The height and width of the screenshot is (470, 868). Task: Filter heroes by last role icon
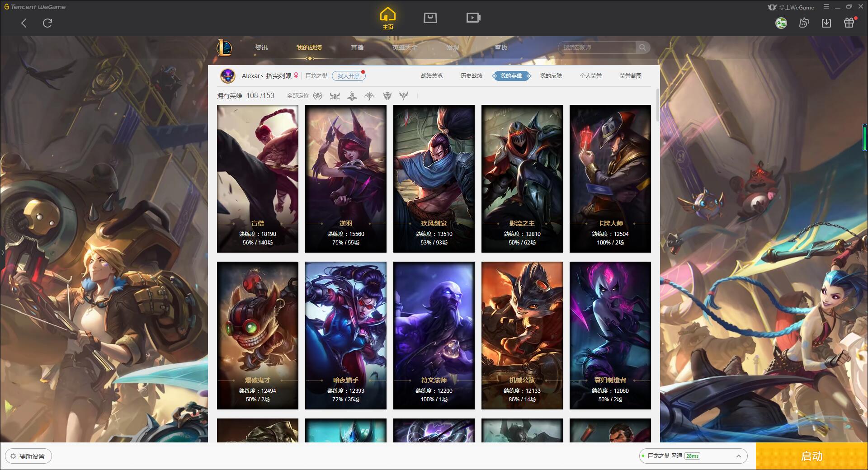point(404,96)
